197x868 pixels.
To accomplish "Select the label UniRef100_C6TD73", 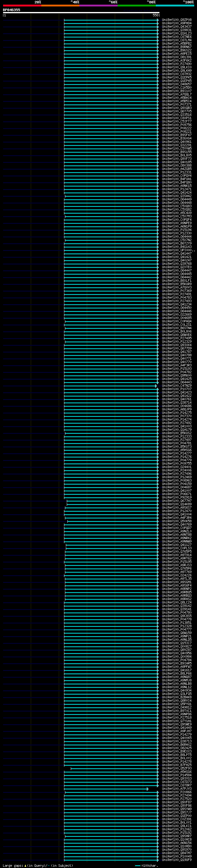I will pyautogui.click(x=176, y=782).
